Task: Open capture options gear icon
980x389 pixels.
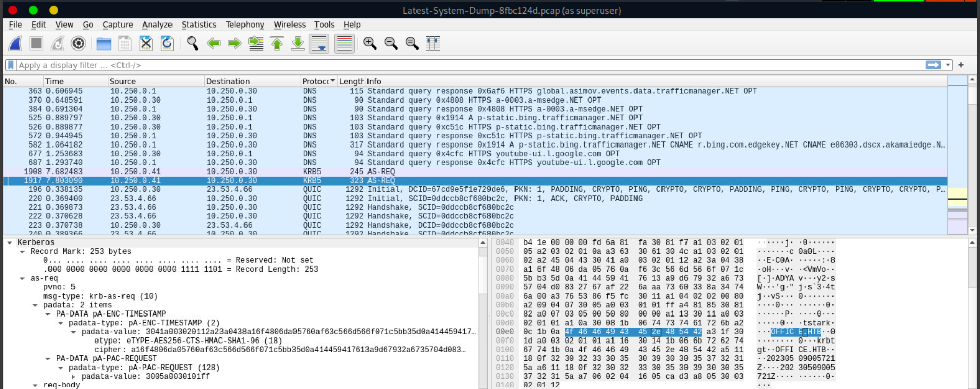Action: click(78, 43)
